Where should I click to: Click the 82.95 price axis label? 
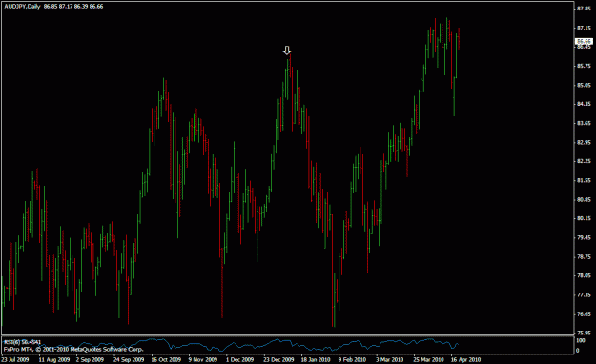[584, 143]
